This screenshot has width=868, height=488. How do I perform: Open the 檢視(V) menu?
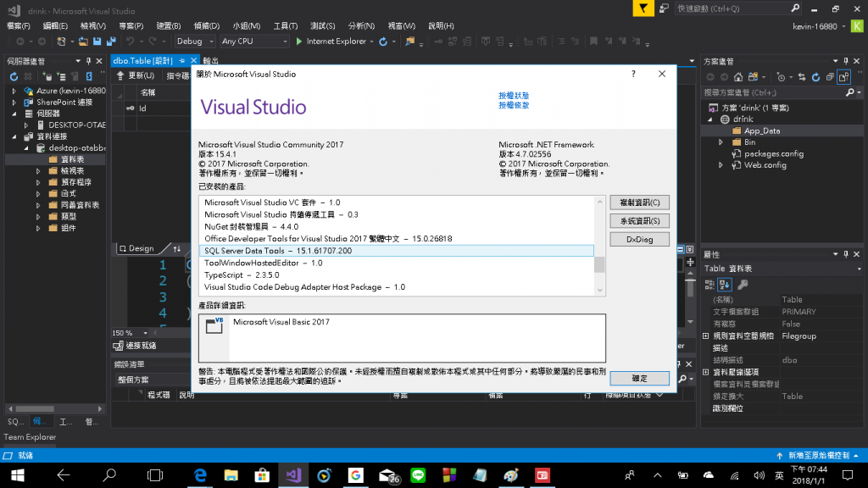click(x=93, y=26)
